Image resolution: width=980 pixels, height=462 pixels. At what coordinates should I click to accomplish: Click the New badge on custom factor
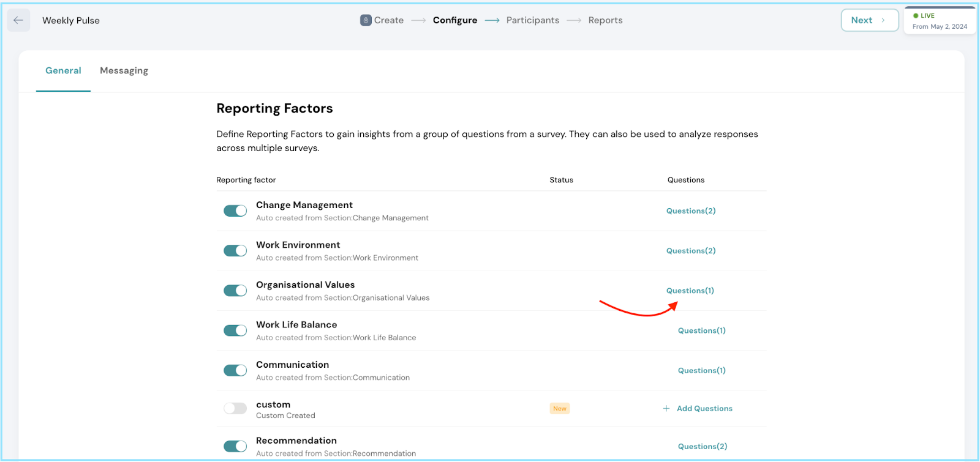(560, 409)
